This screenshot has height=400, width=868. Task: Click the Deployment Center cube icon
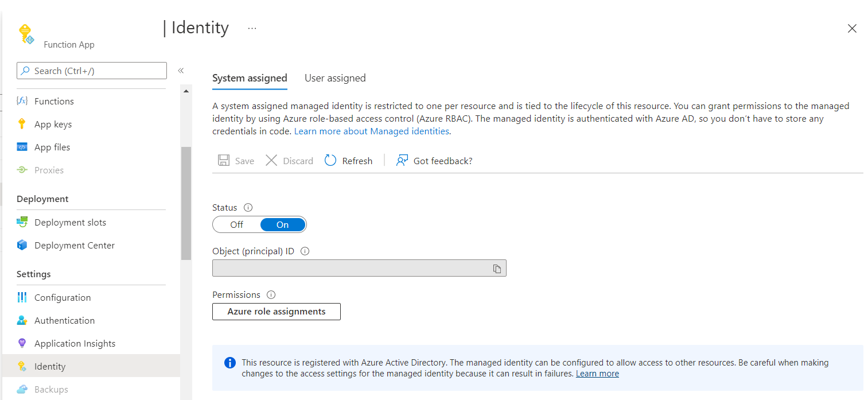(x=22, y=245)
